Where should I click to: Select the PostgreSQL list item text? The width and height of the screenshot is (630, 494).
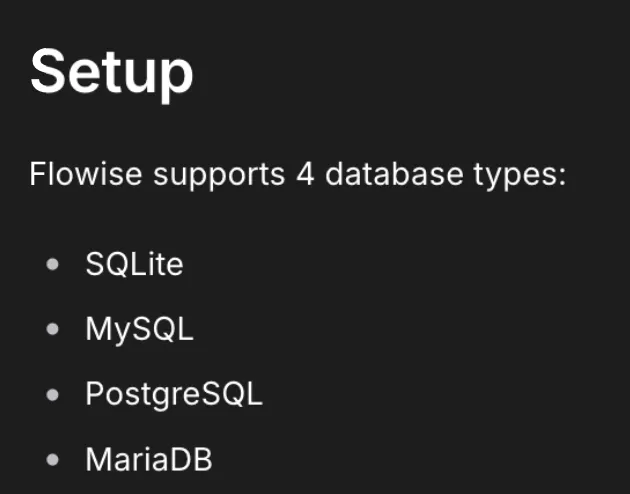tap(174, 394)
